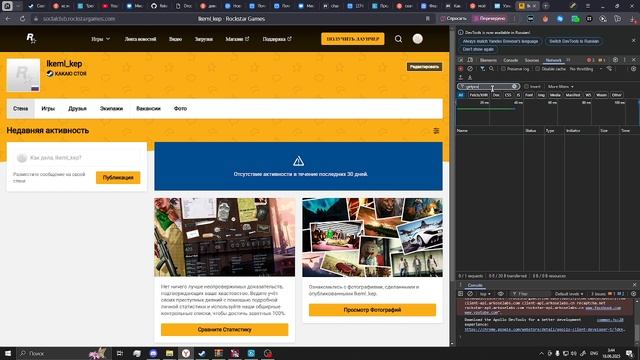Switch to the Elements tab
The height and width of the screenshot is (360, 640).
488,60
